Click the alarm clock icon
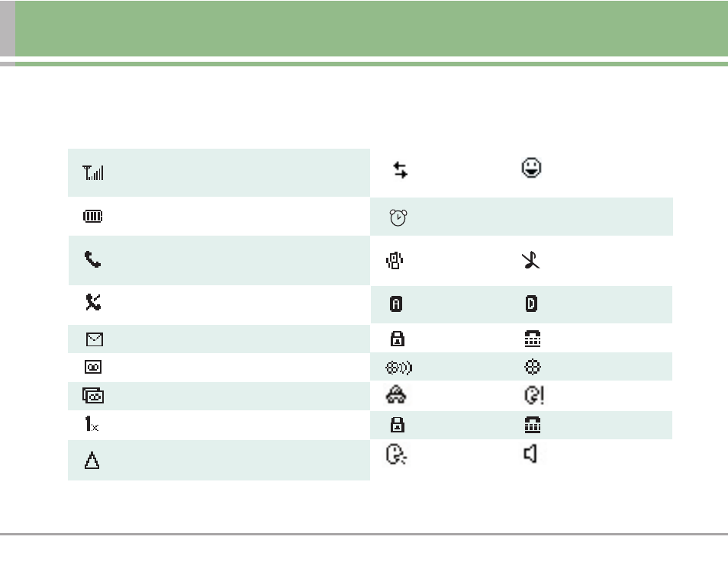Image resolution: width=728 pixels, height=588 pixels. tap(398, 217)
